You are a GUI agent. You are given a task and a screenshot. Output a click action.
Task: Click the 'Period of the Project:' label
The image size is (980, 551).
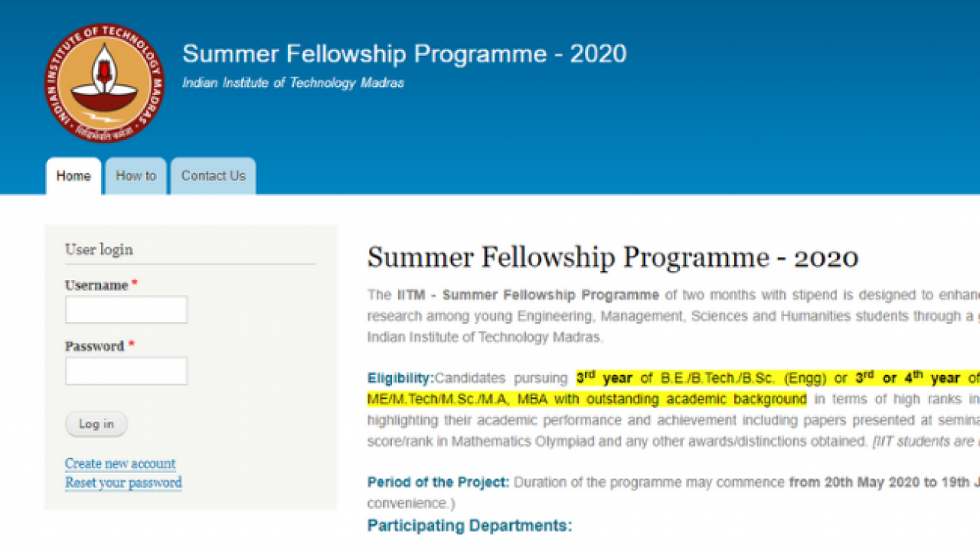point(438,482)
